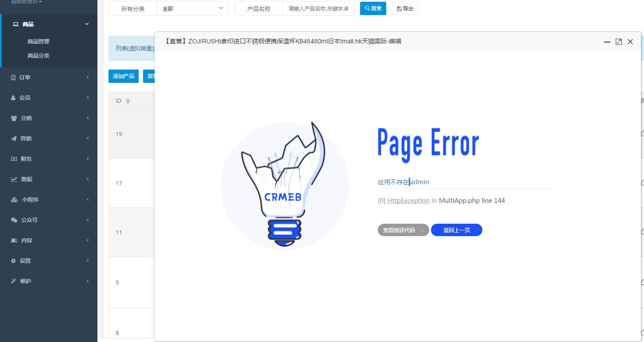
Task: Click the 小程序 sidebar icon
Action: click(x=14, y=199)
